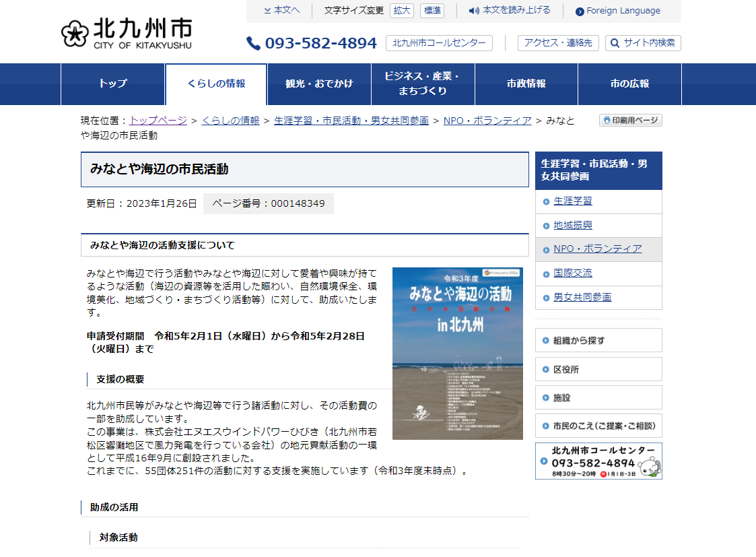756x557 pixels.
Task: Open the アクセス・連絡先 button
Action: 558,43
